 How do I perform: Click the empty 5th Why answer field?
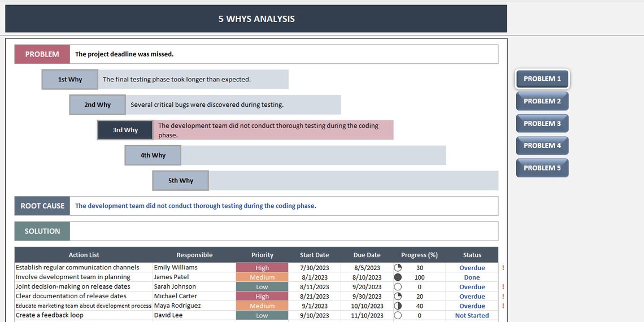(353, 181)
